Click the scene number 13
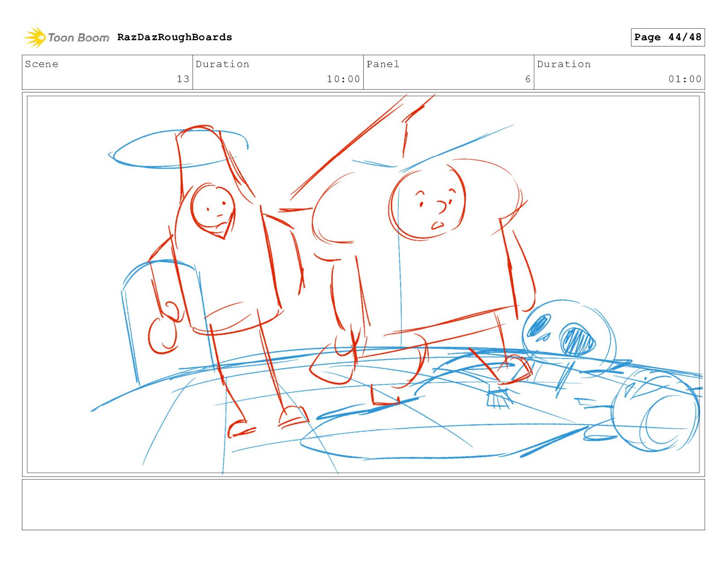This screenshot has width=728, height=563. (x=183, y=79)
